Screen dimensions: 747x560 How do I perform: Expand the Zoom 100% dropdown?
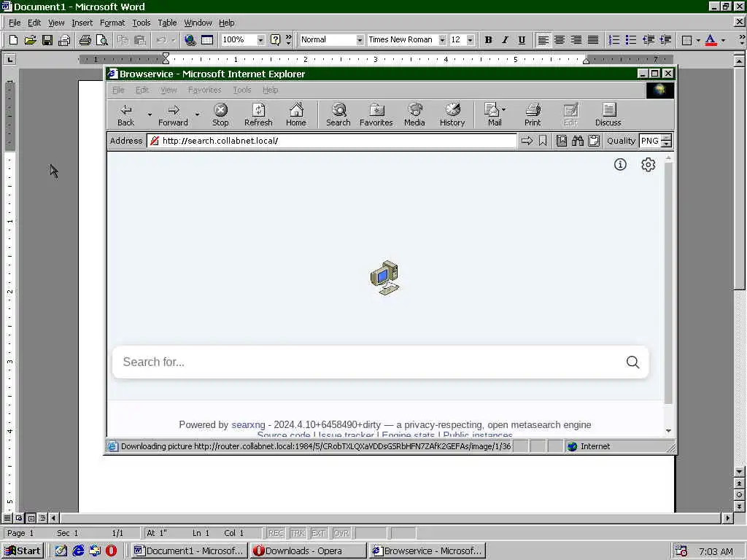click(x=260, y=40)
